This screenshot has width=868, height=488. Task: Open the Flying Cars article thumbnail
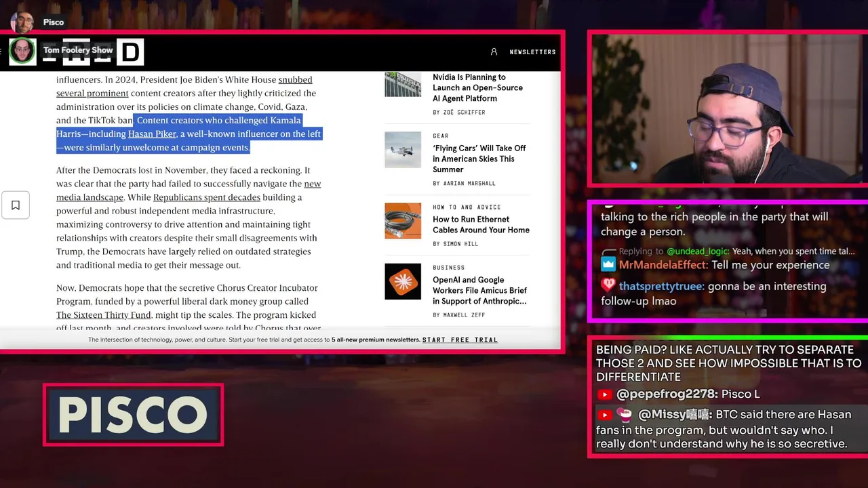click(x=403, y=149)
